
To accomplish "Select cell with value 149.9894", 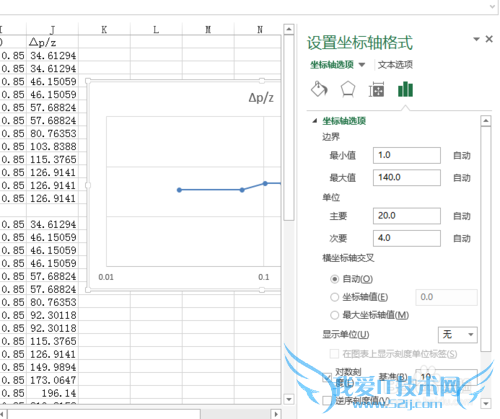I will point(52,367).
